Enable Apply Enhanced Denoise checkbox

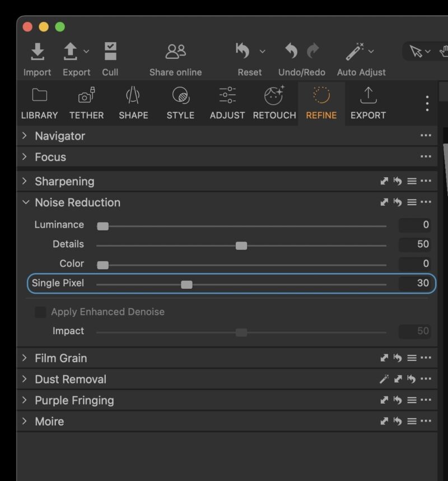pos(40,312)
